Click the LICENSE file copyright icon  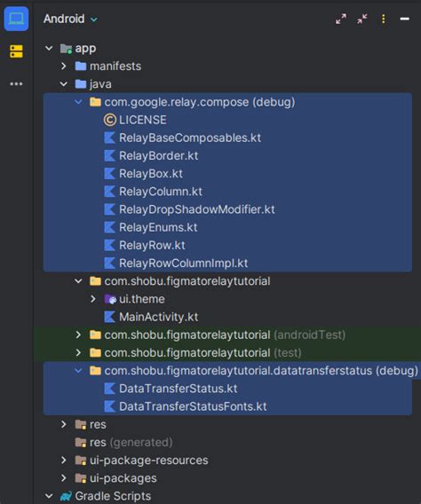tap(109, 120)
